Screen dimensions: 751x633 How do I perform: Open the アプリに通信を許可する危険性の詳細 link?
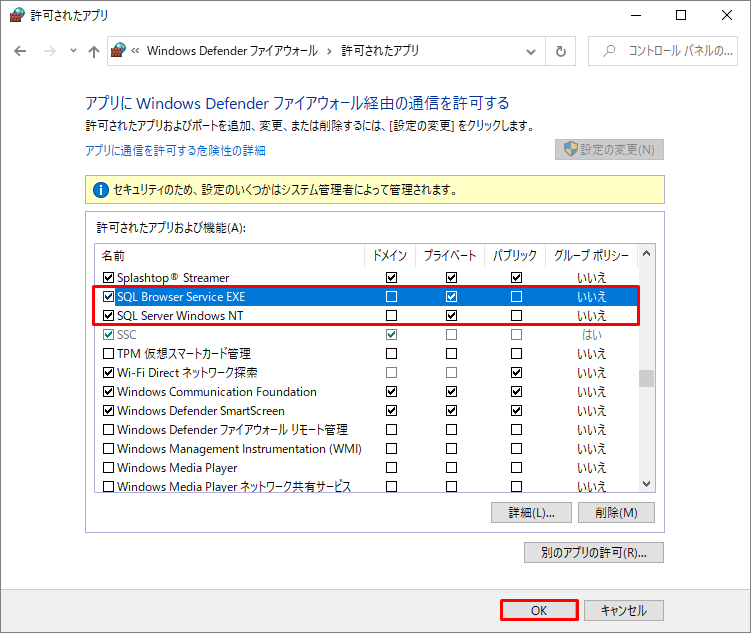coord(175,150)
